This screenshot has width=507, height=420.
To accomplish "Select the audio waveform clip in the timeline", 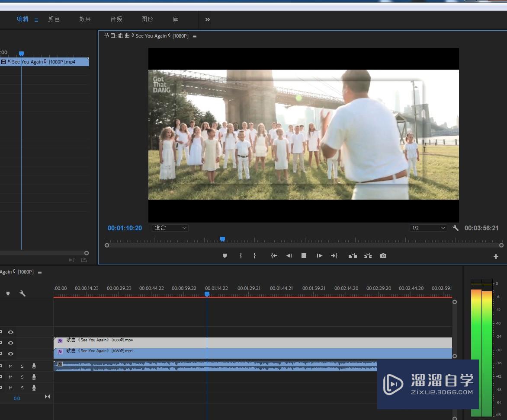I will click(x=215, y=366).
